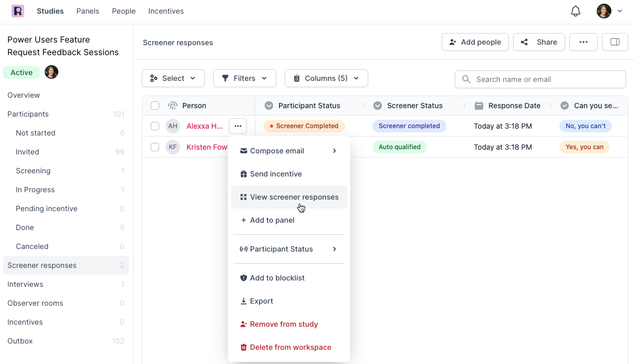Click the Add people icon button
The image size is (635, 364).
[475, 42]
